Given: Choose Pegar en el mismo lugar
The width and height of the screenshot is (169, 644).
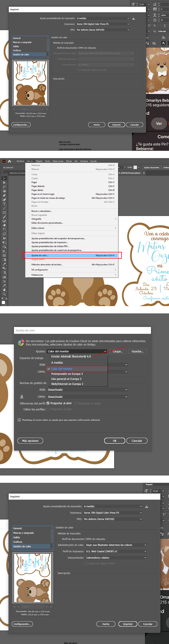Looking at the screenshot, I should coord(72,194).
